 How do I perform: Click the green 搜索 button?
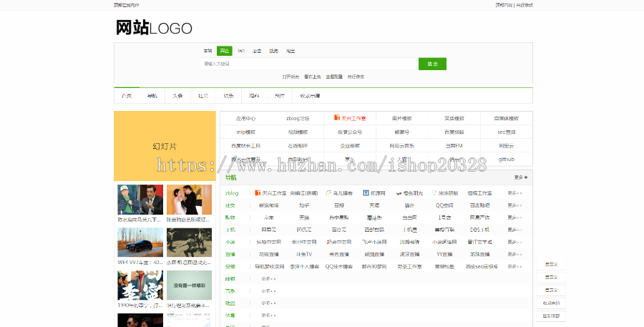click(432, 64)
